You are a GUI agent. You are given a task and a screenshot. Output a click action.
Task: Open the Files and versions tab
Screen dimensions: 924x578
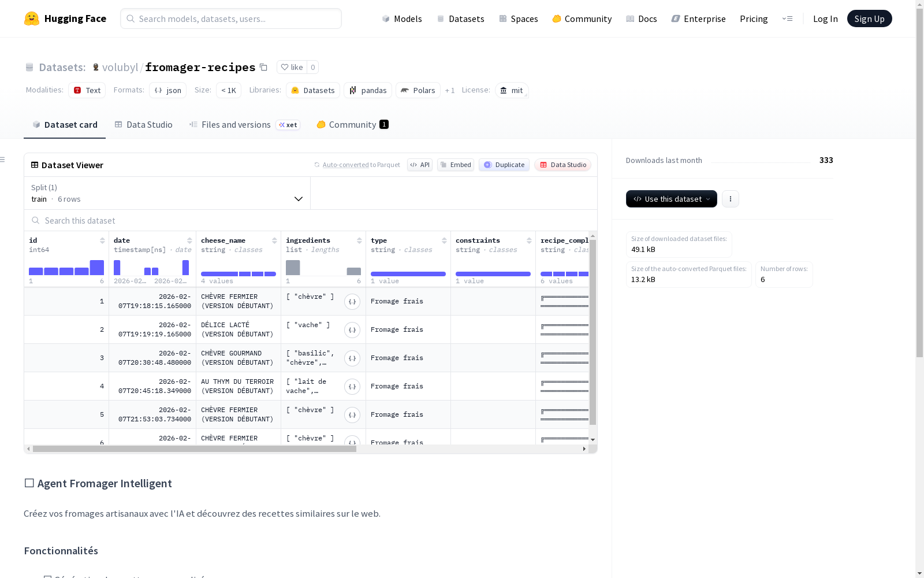point(244,125)
